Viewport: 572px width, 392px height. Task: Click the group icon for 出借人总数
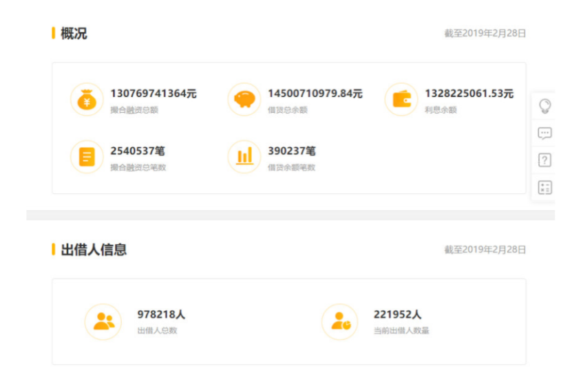tap(103, 322)
